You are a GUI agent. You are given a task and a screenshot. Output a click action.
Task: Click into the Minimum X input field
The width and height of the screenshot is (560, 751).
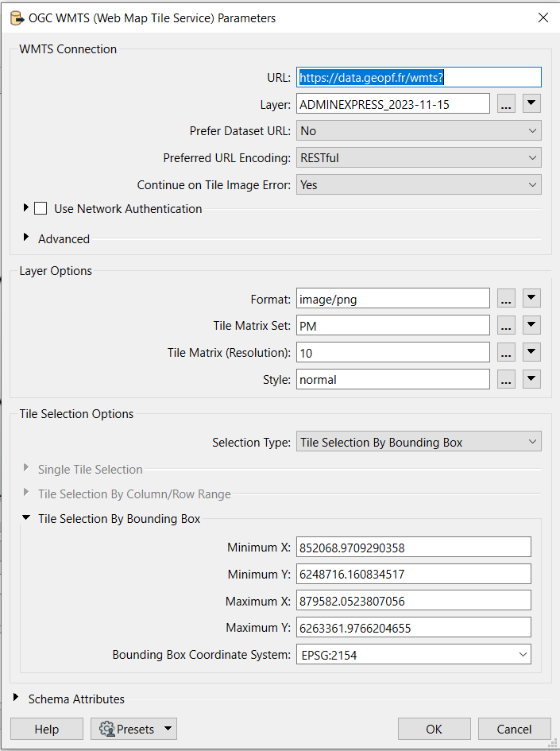tap(413, 548)
